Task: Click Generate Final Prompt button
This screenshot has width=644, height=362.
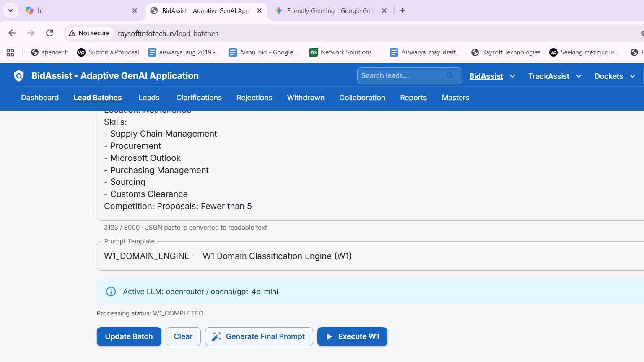Action: 259,336
